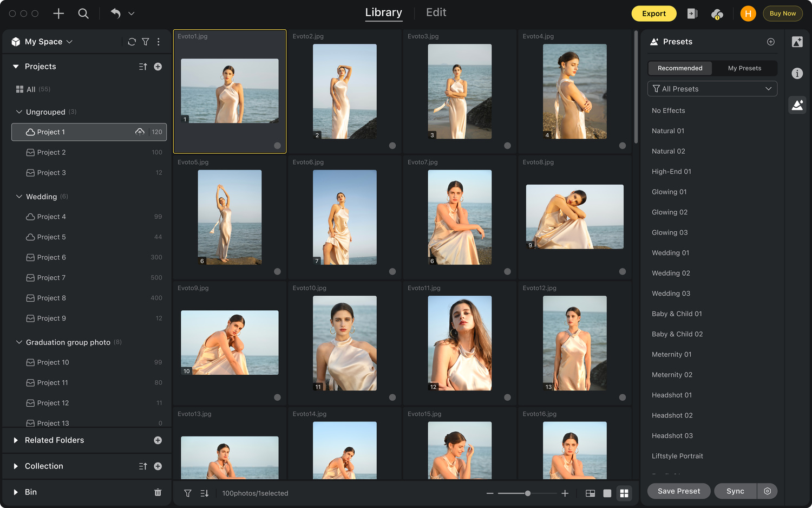This screenshot has width=812, height=508.
Task: Click the yellow Export button
Action: pos(653,14)
